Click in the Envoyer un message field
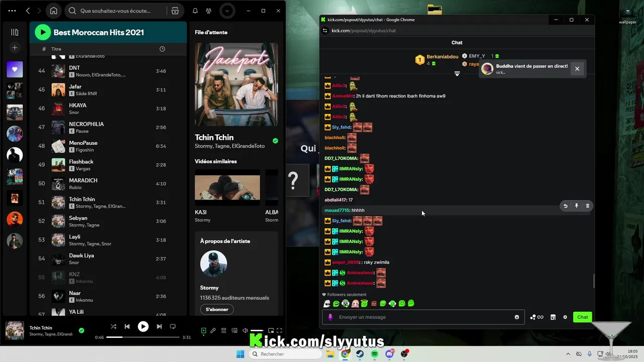 [423, 317]
